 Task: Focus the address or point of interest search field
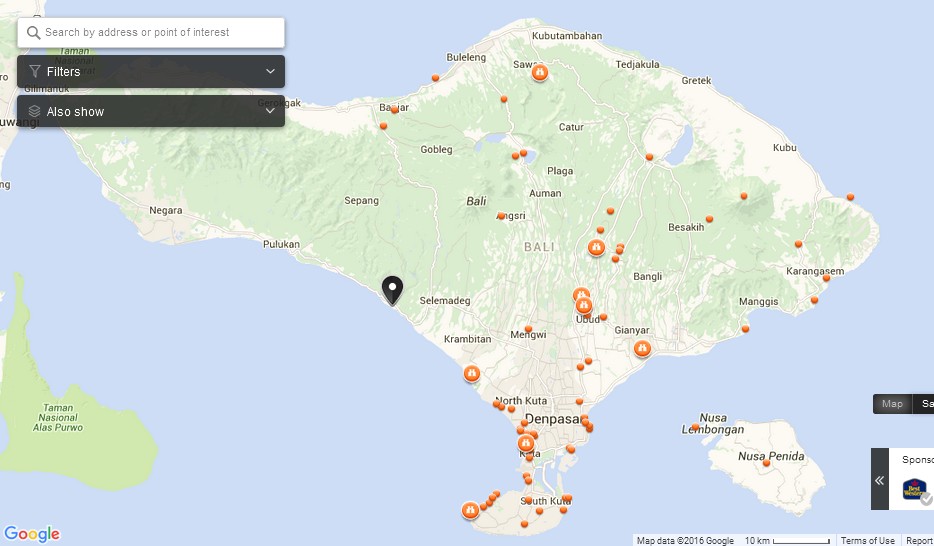point(151,33)
